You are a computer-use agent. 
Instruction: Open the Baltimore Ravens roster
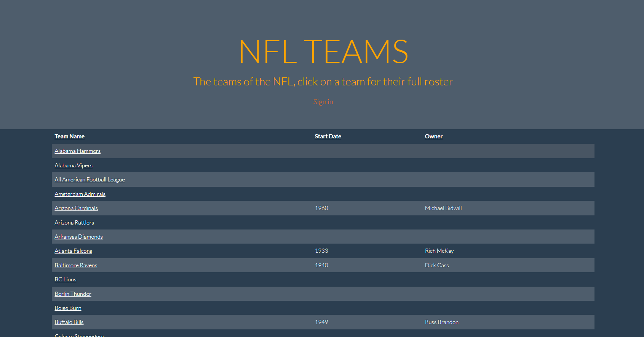coord(76,265)
